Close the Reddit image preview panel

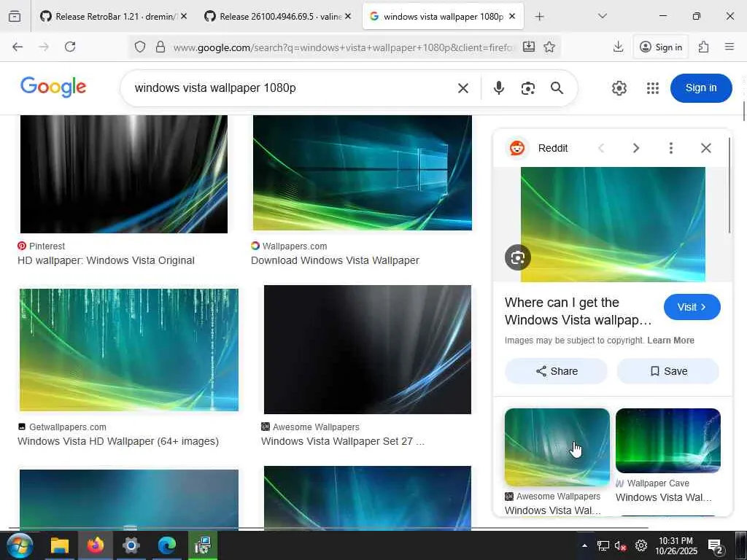pos(706,148)
